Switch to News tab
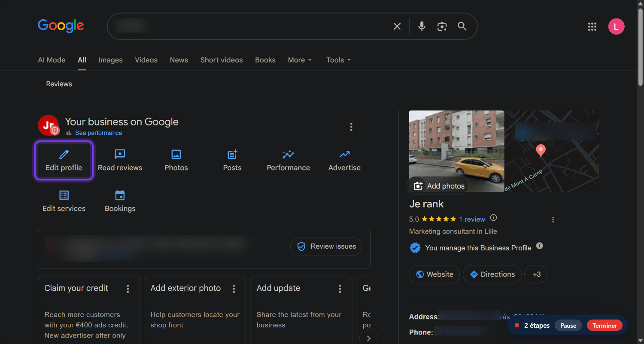The height and width of the screenshot is (344, 644). 179,60
